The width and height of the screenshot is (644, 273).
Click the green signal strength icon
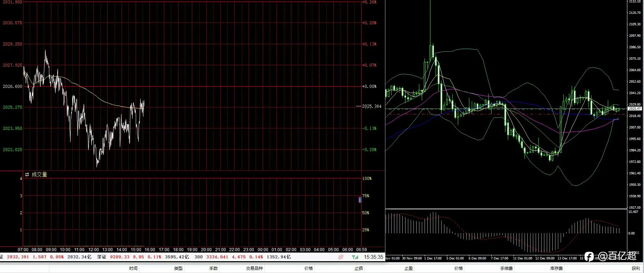(x=355, y=257)
